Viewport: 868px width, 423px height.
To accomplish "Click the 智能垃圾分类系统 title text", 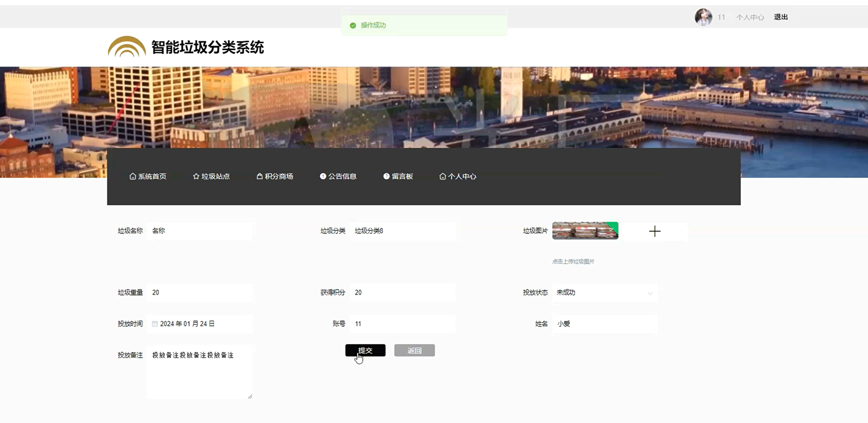I will pyautogui.click(x=207, y=47).
